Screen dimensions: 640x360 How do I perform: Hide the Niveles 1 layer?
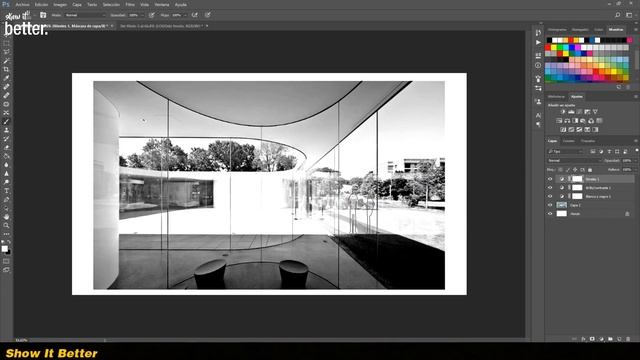point(550,179)
